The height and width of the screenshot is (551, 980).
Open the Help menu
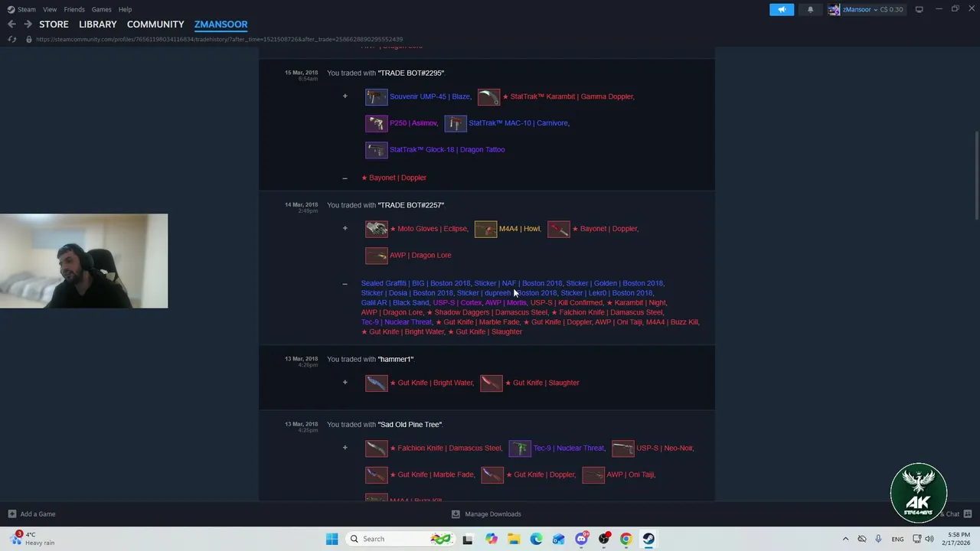coord(125,9)
